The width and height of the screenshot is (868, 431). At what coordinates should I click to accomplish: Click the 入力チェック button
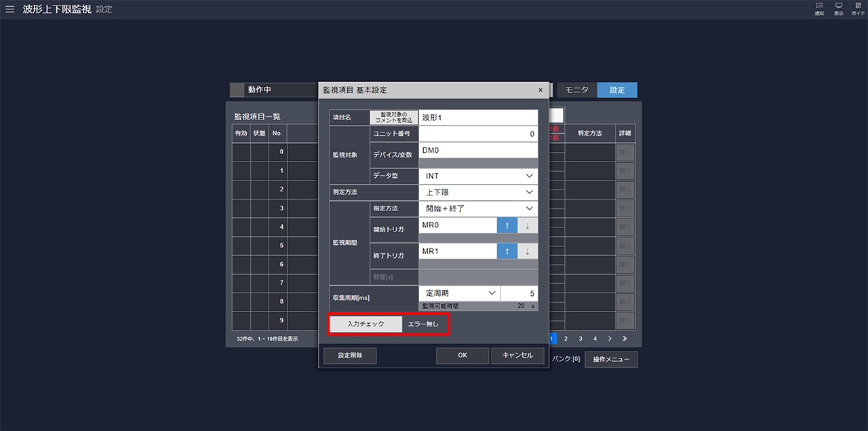click(366, 324)
